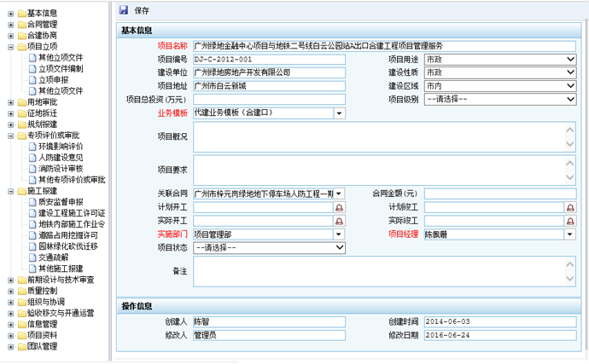Open date picker for 实际竣工
The image size is (589, 364).
(x=570, y=221)
